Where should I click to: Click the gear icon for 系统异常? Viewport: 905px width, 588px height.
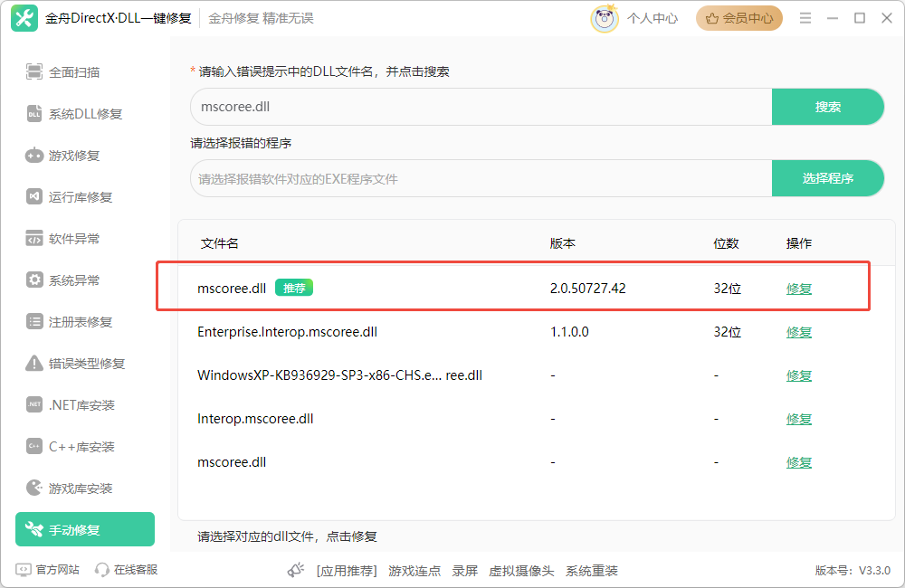(x=34, y=280)
